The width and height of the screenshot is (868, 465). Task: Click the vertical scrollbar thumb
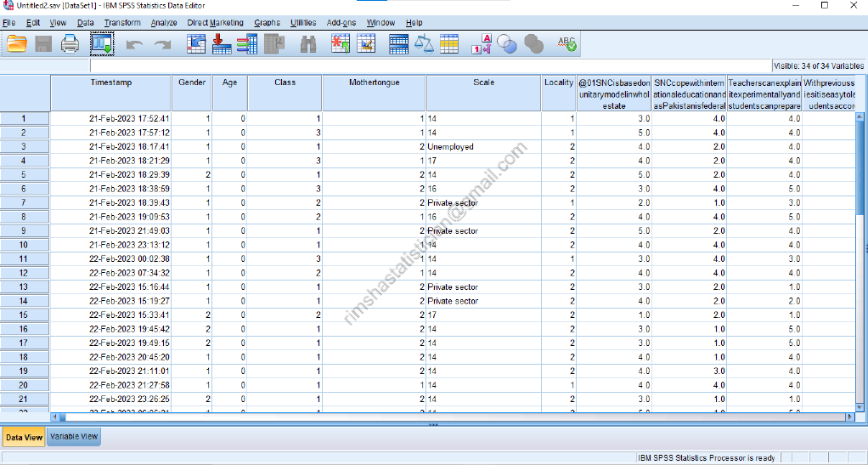[x=860, y=168]
